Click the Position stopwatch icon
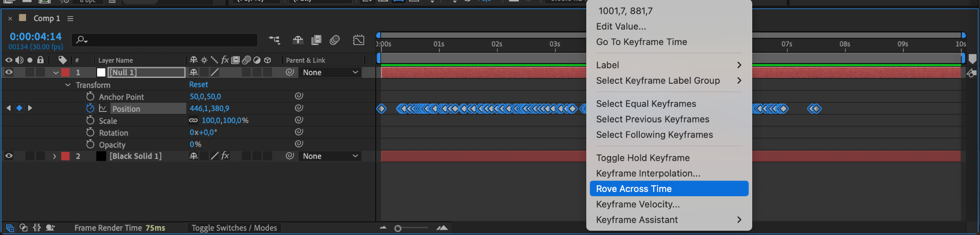The image size is (980, 235). pyautogui.click(x=90, y=109)
